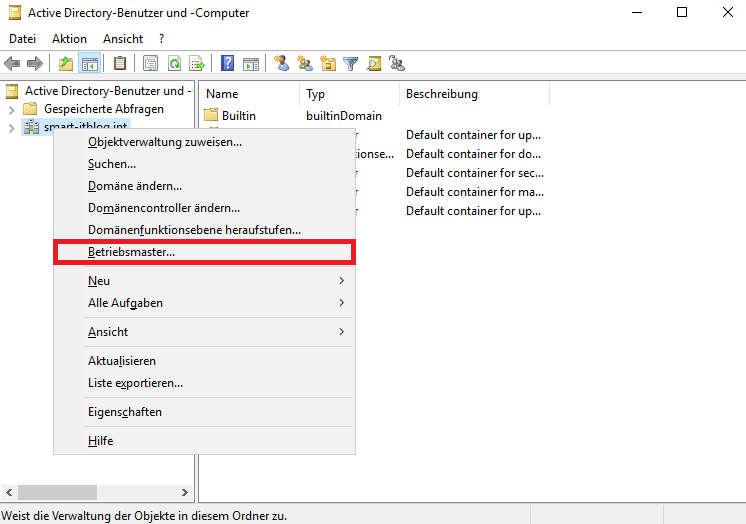Click the Export list toolbar icon
The height and width of the screenshot is (524, 746).
coord(197,64)
